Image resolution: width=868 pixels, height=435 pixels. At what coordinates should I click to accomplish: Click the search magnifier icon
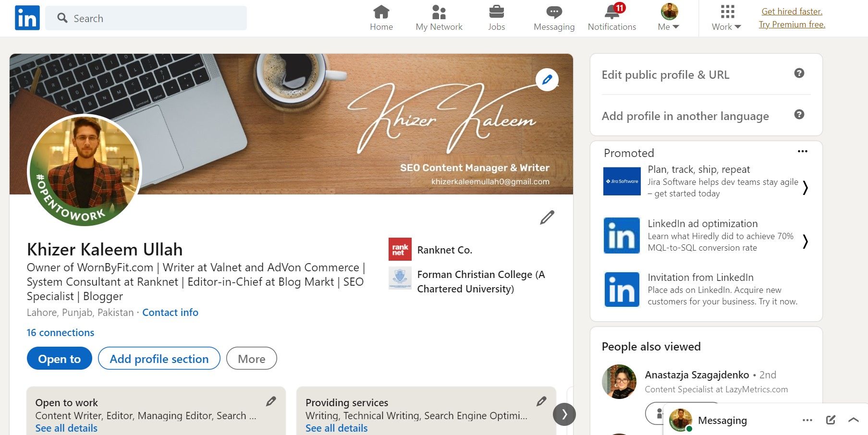point(62,18)
